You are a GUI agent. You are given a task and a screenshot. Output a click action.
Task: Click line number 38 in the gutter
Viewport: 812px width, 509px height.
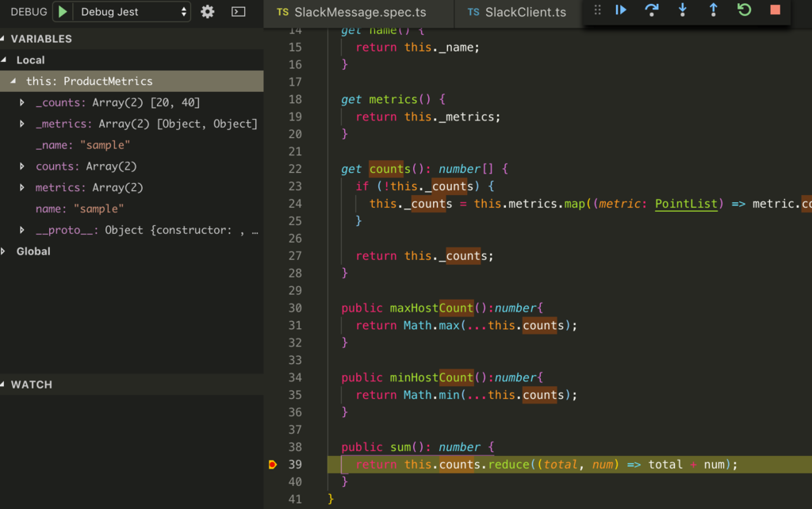point(295,447)
